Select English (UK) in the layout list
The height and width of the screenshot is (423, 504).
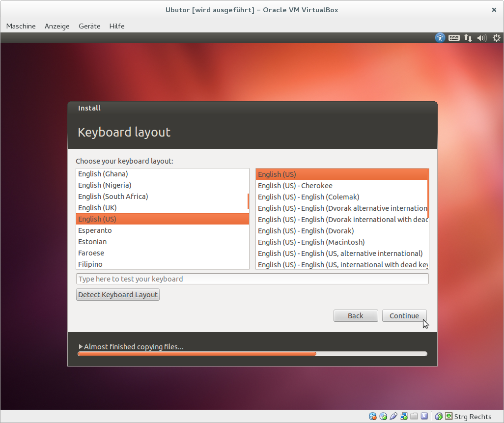(x=97, y=208)
